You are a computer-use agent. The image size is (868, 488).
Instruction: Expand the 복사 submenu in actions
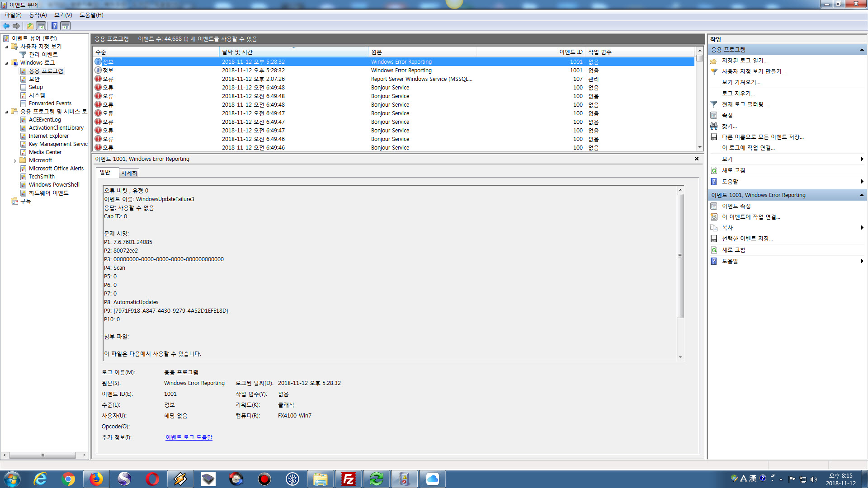click(x=862, y=228)
